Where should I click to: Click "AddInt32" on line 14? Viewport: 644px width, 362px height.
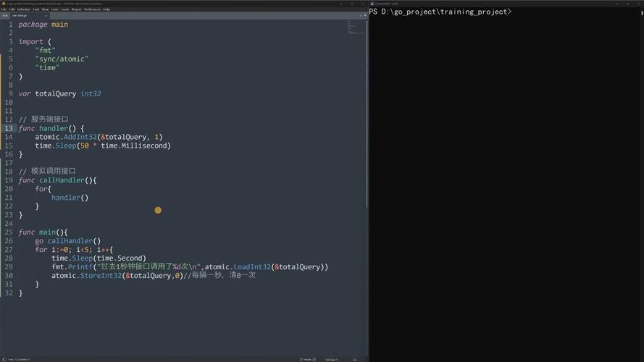tap(80, 137)
